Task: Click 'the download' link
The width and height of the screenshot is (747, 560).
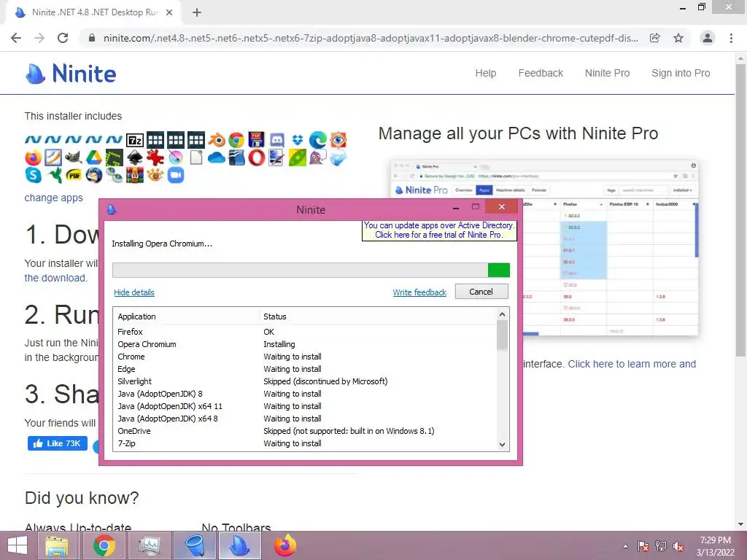Action: click(55, 278)
